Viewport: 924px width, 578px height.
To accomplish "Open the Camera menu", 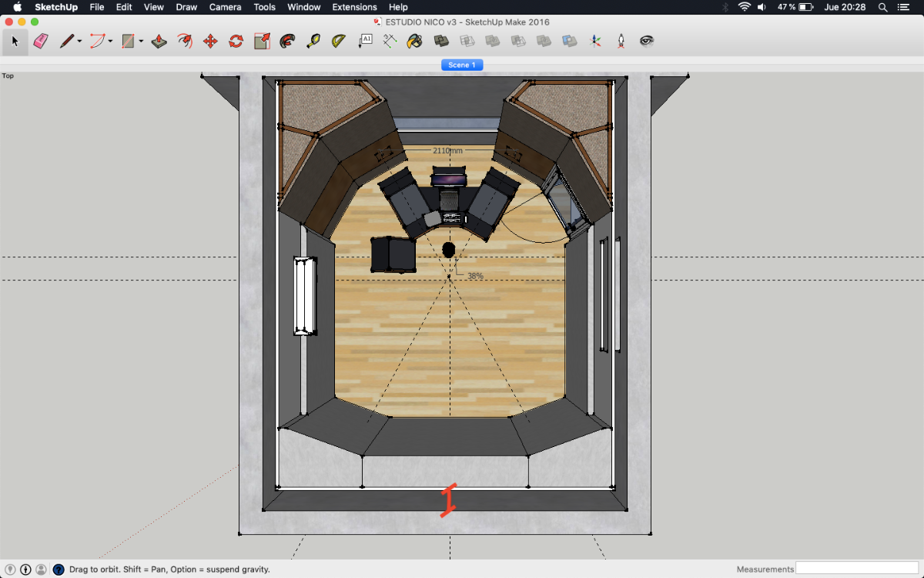I will tap(225, 7).
